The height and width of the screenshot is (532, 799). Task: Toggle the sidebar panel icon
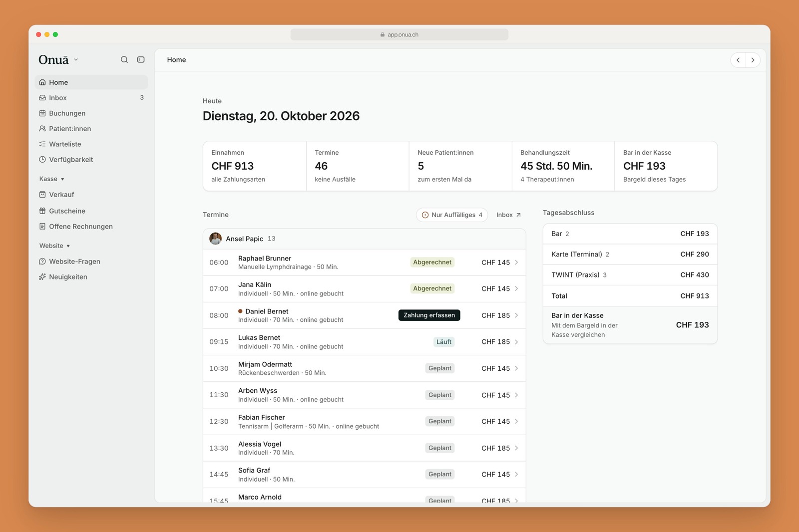click(x=141, y=60)
